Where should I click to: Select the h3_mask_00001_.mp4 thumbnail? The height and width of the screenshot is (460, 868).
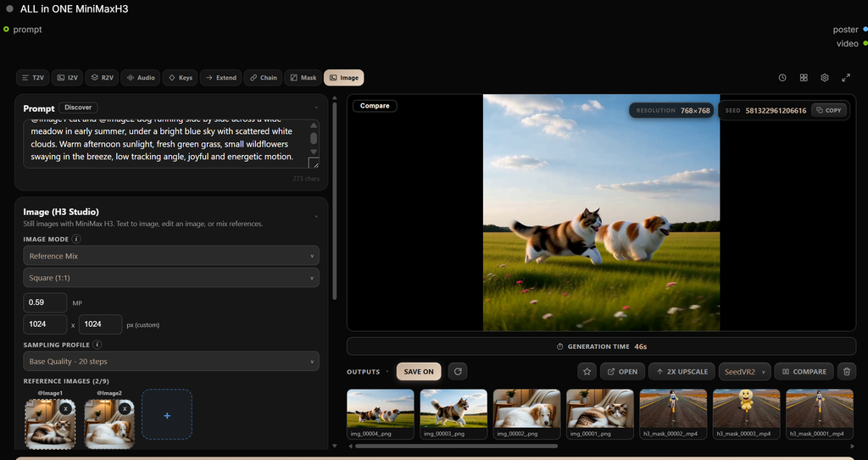[820, 413]
